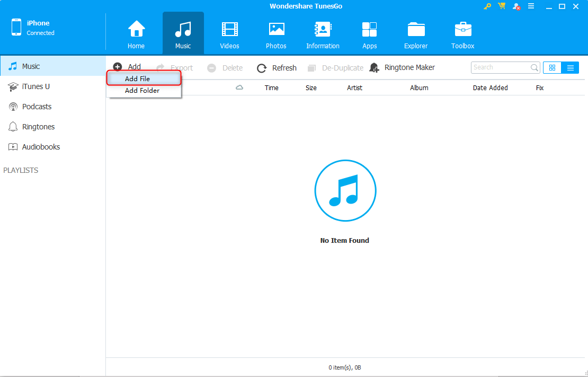The image size is (588, 377).
Task: Click the Export button
Action: 175,67
